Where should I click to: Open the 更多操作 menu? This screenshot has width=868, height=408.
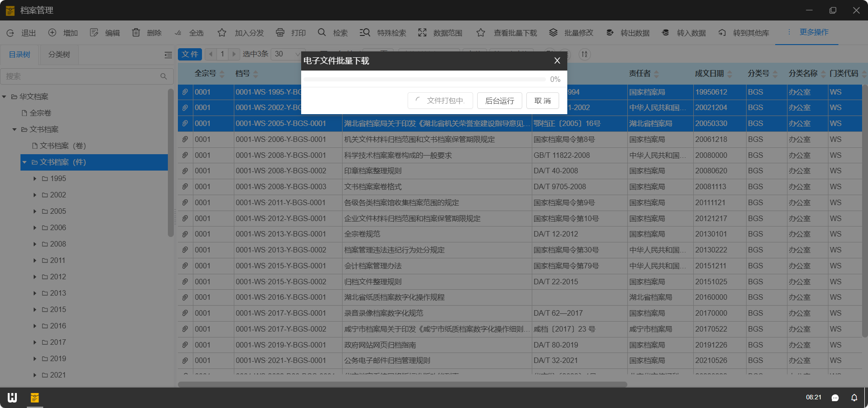point(808,32)
